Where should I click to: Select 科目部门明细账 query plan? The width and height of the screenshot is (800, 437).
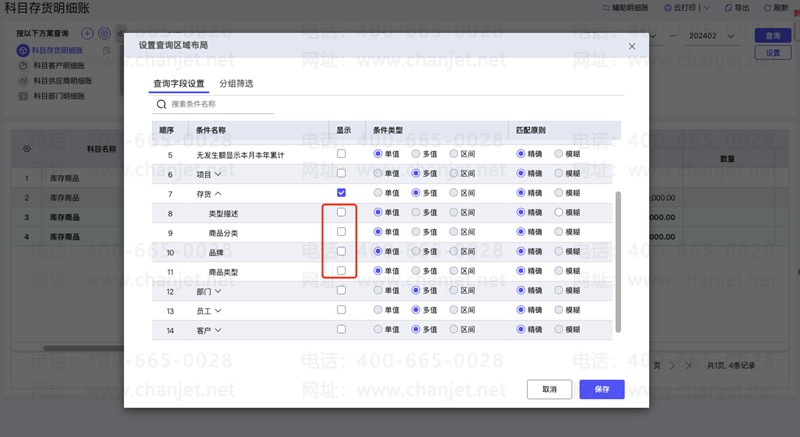pos(59,96)
